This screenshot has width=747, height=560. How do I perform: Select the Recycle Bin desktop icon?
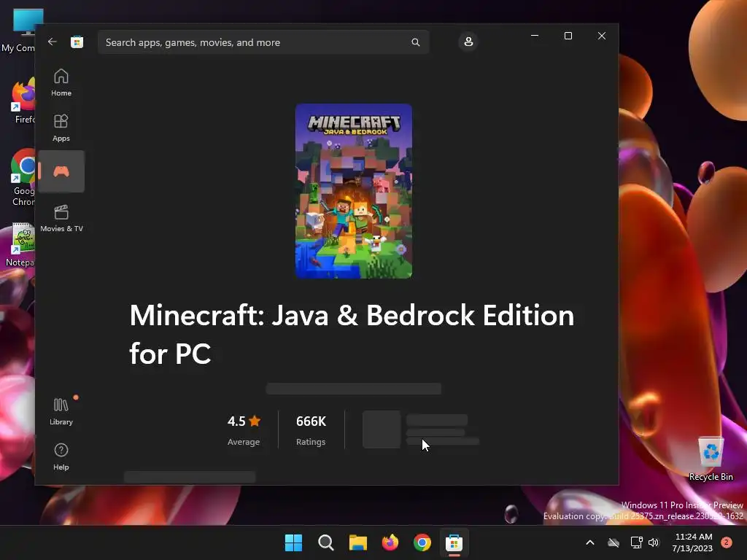tap(711, 459)
